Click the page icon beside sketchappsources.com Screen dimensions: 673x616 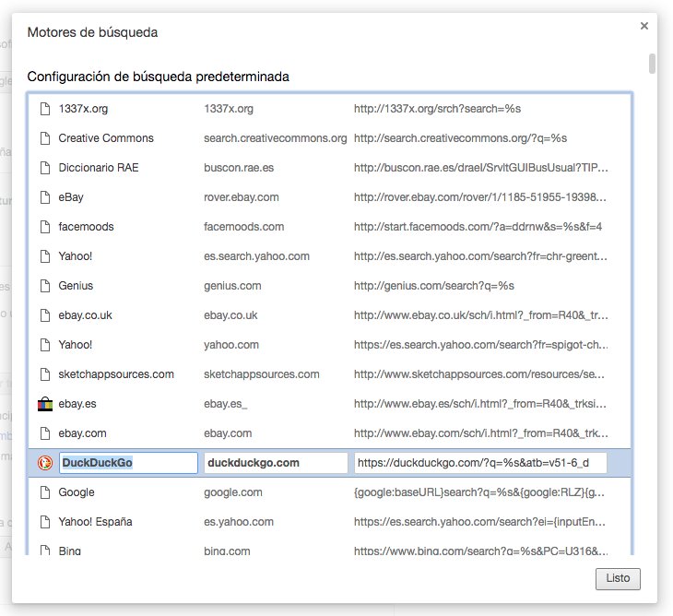click(x=45, y=374)
